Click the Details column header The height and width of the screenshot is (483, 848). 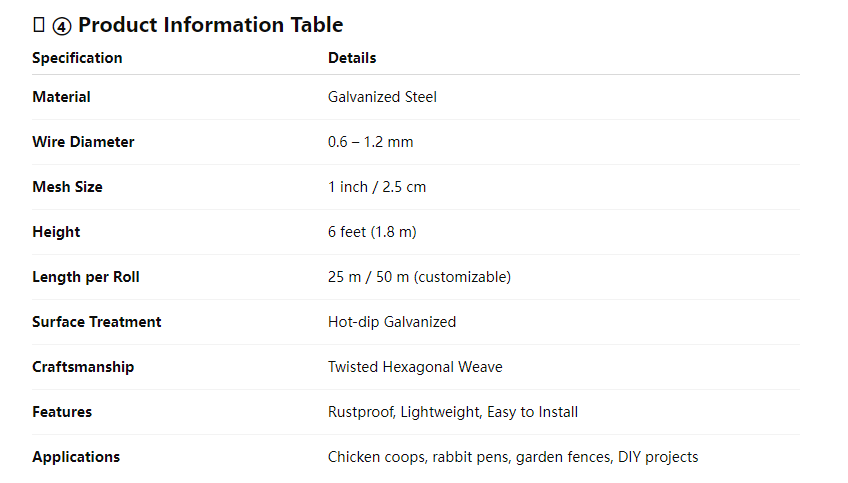pyautogui.click(x=352, y=58)
